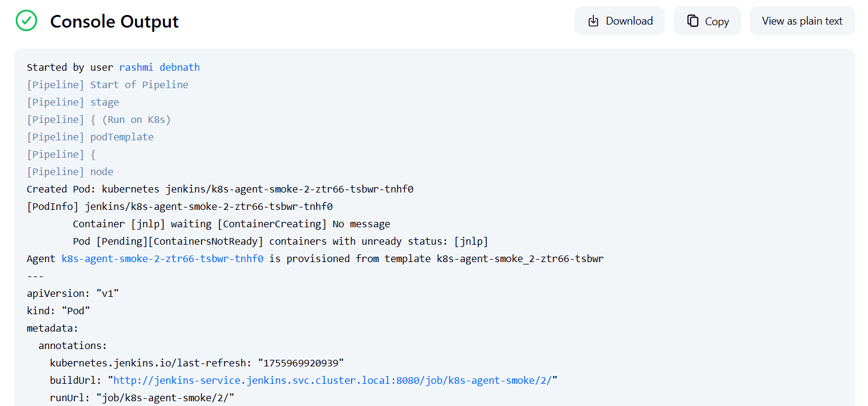Click the ContainerCreating status message line

pyautogui.click(x=231, y=223)
